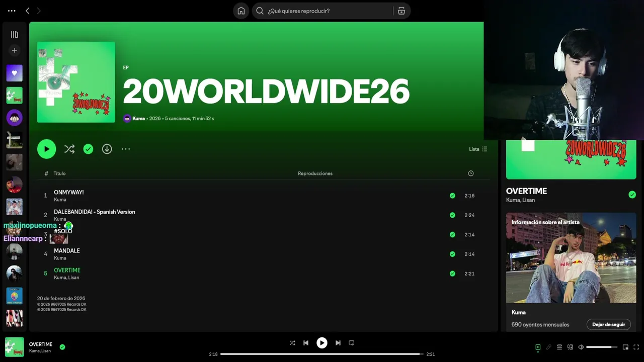Open Your Library icon in sidebar
The height and width of the screenshot is (362, 644).
pos(14,34)
